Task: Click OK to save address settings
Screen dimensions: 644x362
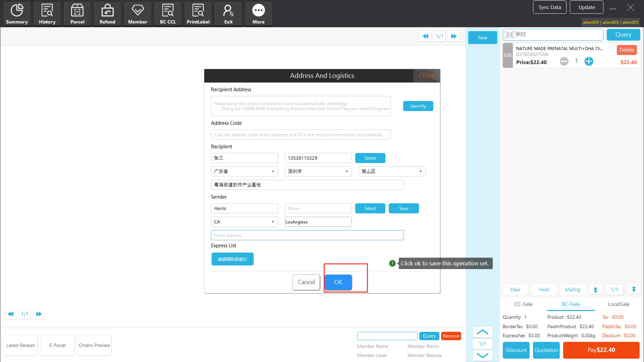Action: pos(338,282)
